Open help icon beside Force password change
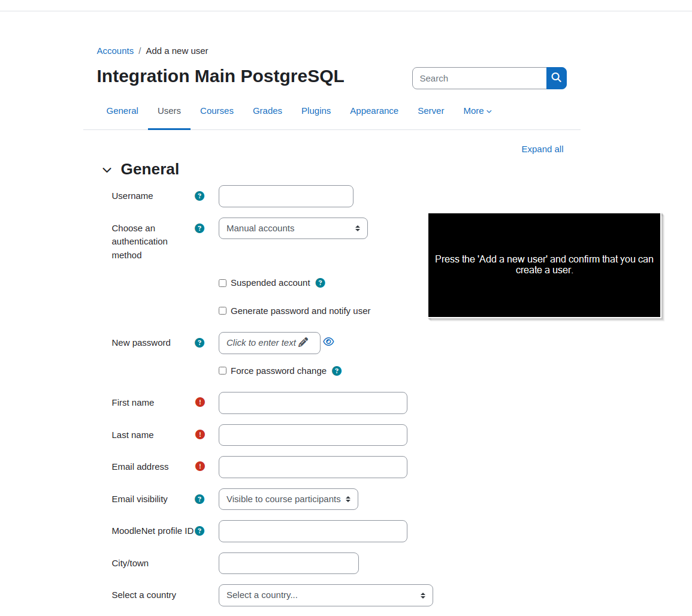 click(337, 371)
